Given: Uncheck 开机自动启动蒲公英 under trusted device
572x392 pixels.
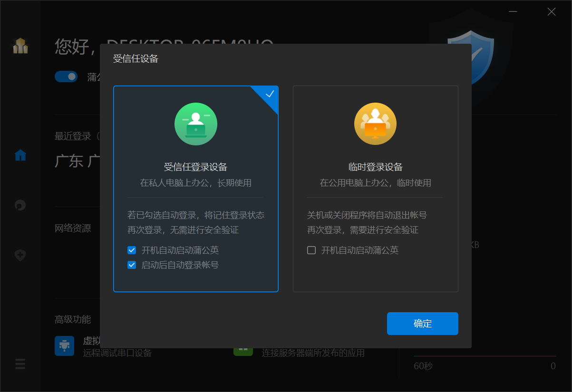Looking at the screenshot, I should tap(132, 250).
